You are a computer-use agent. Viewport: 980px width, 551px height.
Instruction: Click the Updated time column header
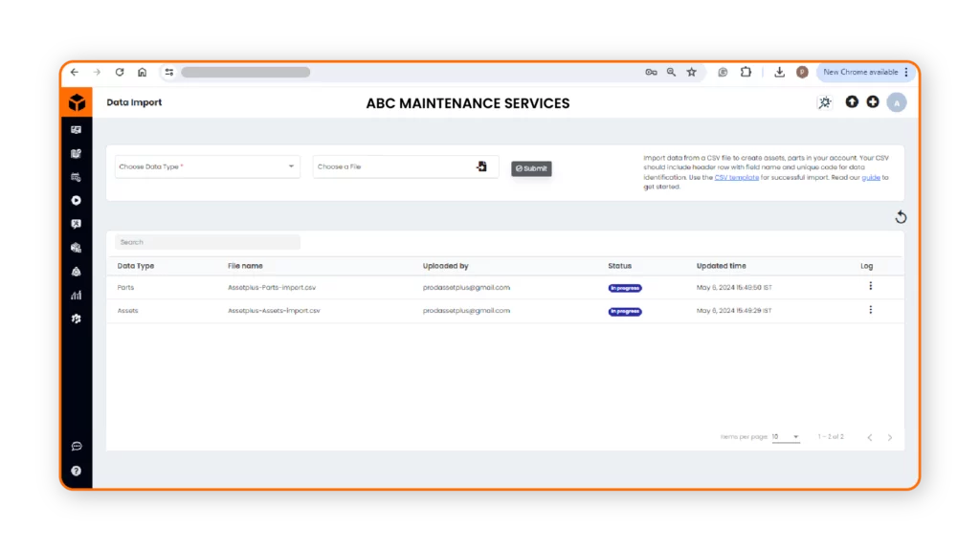click(722, 266)
